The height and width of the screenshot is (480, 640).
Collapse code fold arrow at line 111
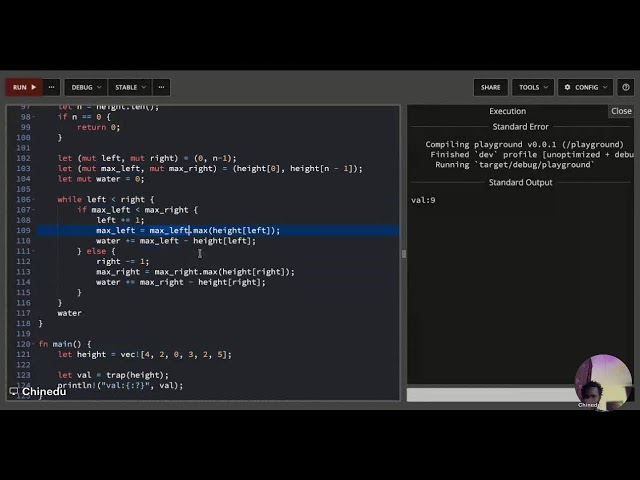pos(33,251)
